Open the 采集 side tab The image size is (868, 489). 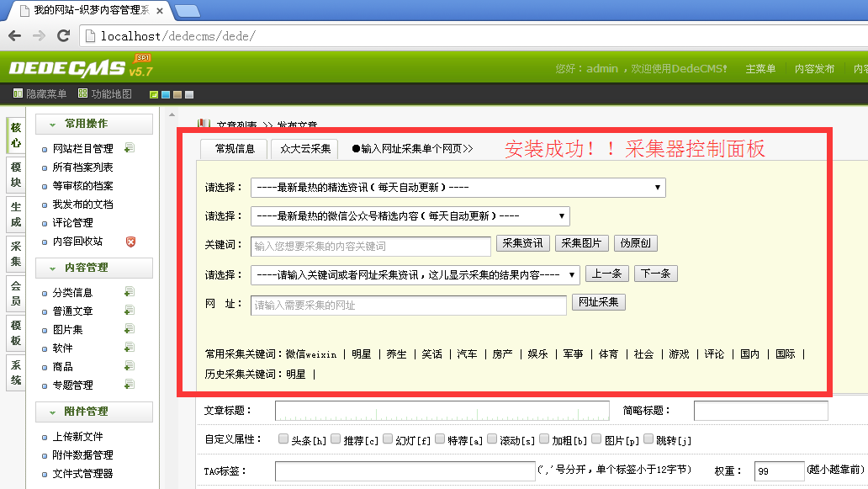tap(15, 254)
